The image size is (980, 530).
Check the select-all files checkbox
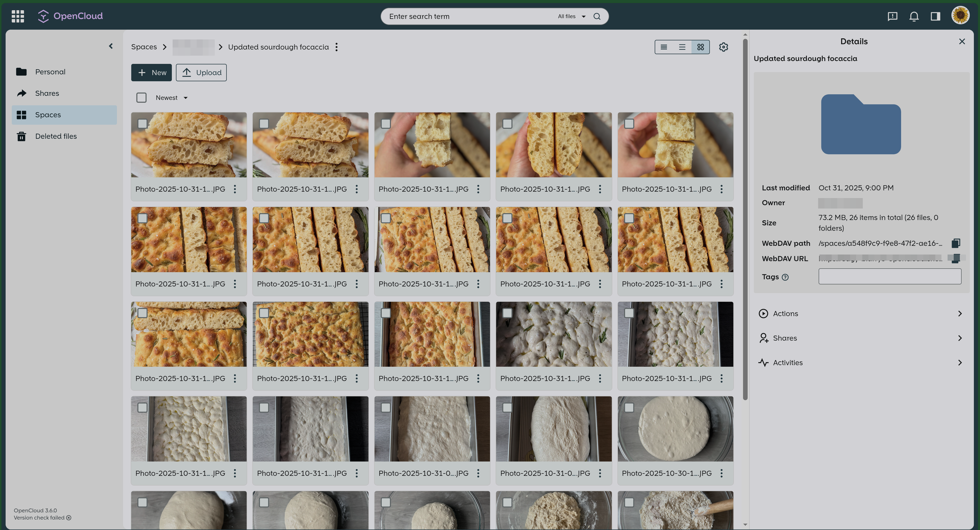(141, 98)
